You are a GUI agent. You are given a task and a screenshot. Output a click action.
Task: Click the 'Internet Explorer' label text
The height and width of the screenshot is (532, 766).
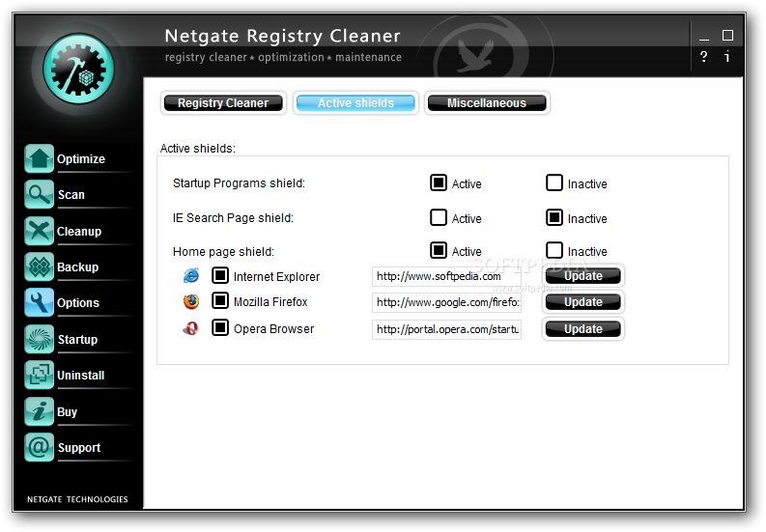(x=276, y=277)
